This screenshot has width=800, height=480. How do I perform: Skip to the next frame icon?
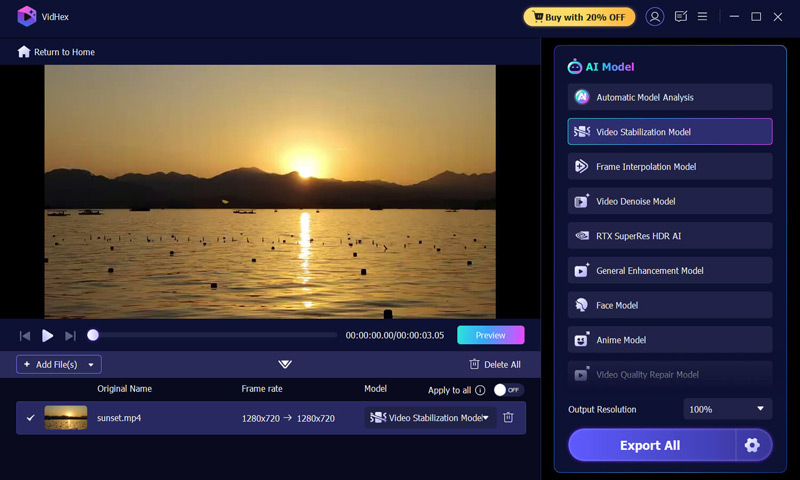click(x=70, y=336)
